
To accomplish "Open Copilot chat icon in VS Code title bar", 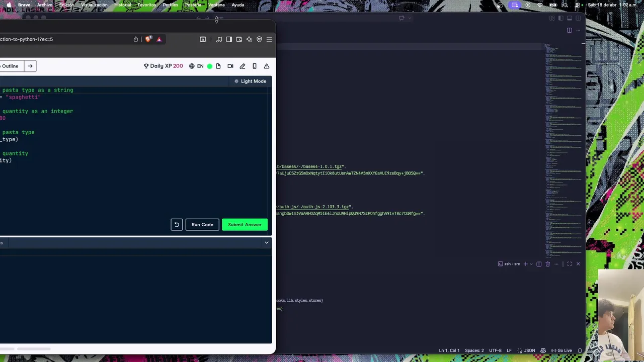I will point(401,18).
